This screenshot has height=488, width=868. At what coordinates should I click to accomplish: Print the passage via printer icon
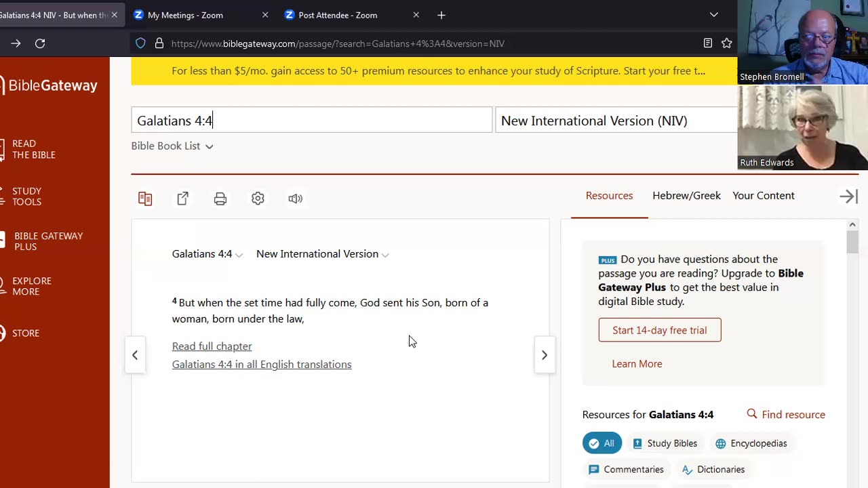pyautogui.click(x=220, y=199)
